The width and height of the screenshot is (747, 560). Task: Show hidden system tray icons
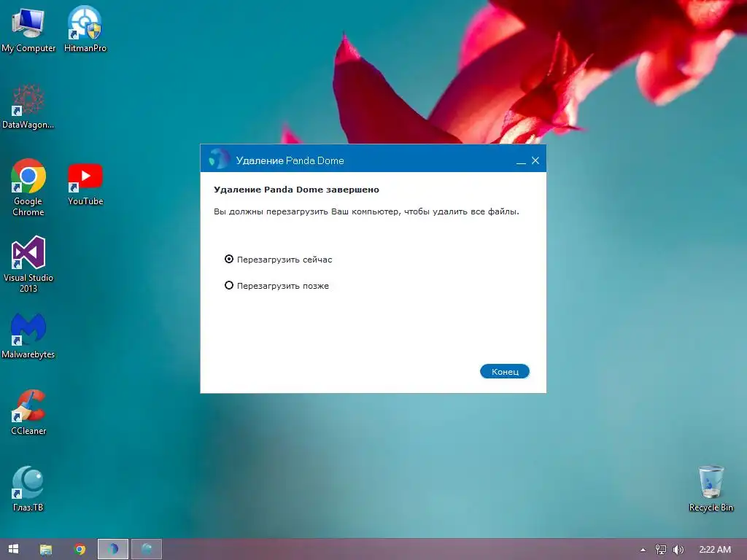coord(643,550)
